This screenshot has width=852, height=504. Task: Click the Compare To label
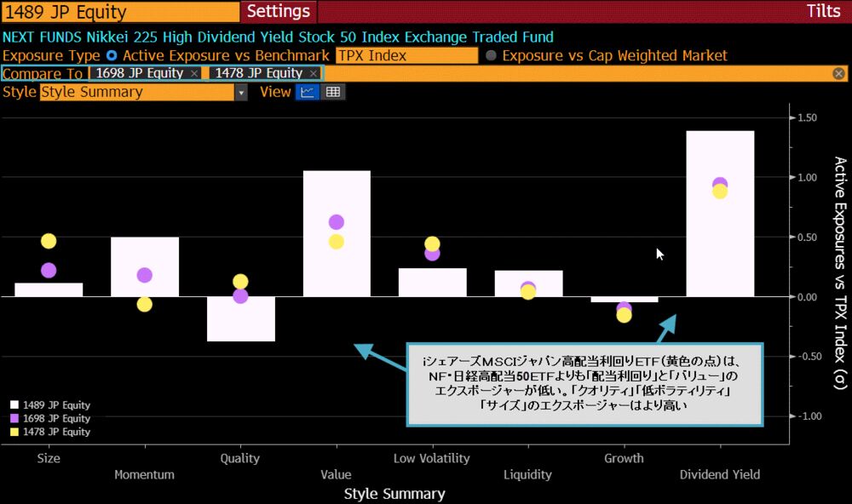[x=43, y=73]
